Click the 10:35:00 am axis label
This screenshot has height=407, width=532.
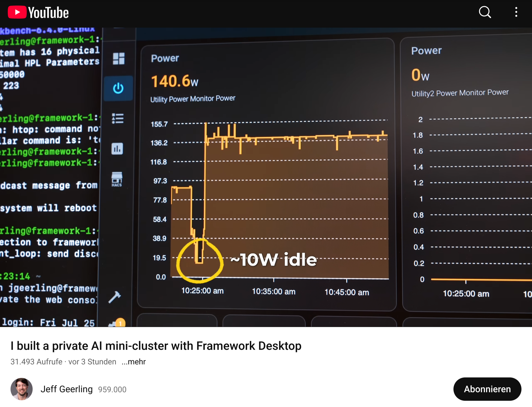coord(274,291)
